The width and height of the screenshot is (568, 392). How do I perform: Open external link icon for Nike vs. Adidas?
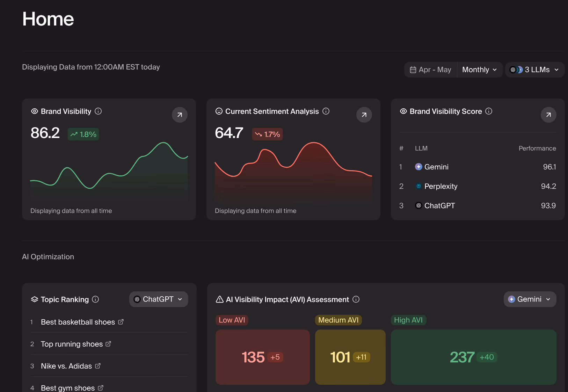98,366
